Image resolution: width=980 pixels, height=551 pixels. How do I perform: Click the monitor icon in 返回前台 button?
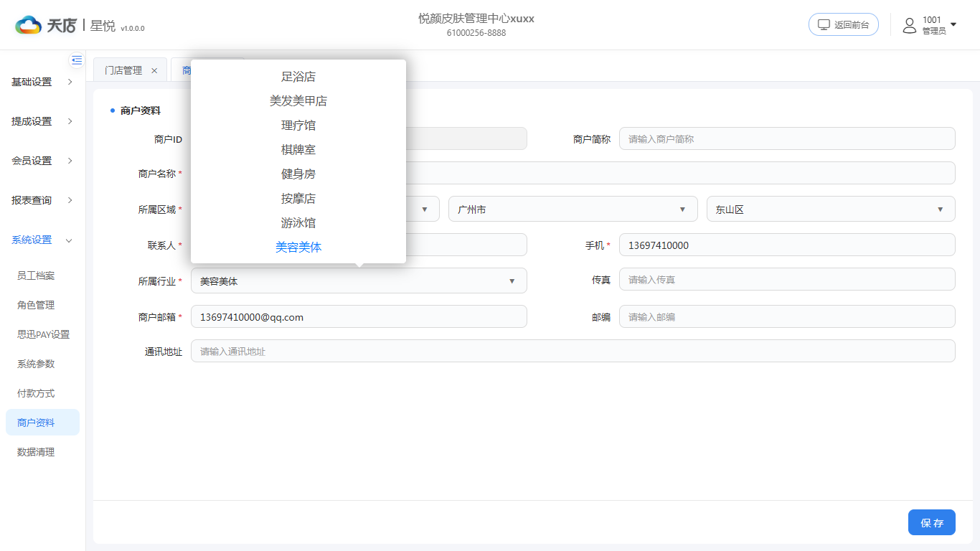click(824, 24)
